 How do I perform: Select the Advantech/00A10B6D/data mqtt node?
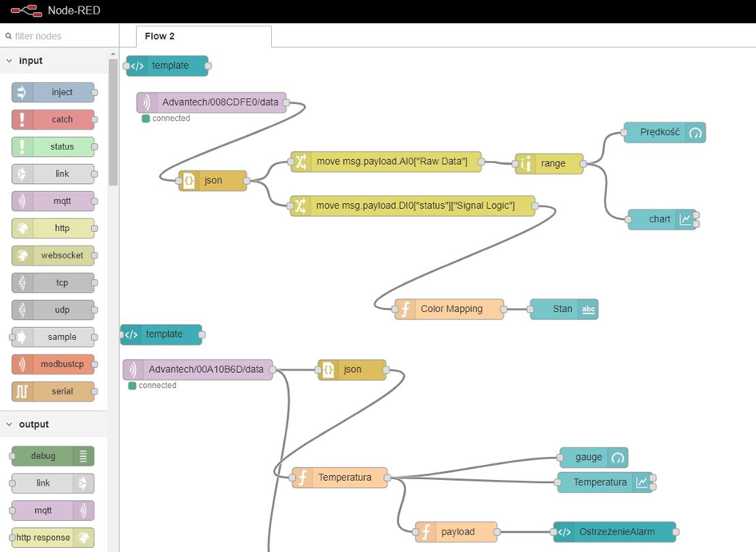tap(198, 370)
